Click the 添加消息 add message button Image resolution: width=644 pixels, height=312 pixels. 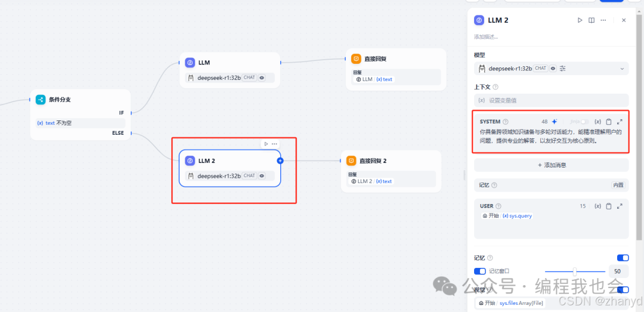point(551,165)
